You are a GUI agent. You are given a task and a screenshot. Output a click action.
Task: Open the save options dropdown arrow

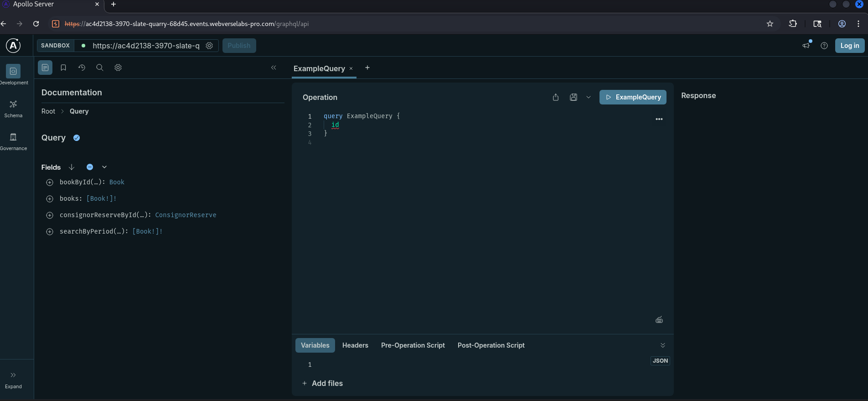589,97
